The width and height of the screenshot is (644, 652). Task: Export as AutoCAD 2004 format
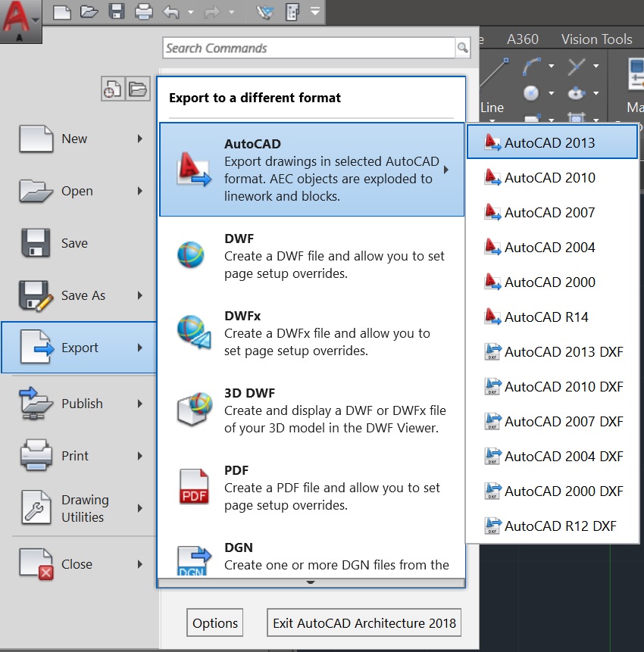pyautogui.click(x=552, y=248)
